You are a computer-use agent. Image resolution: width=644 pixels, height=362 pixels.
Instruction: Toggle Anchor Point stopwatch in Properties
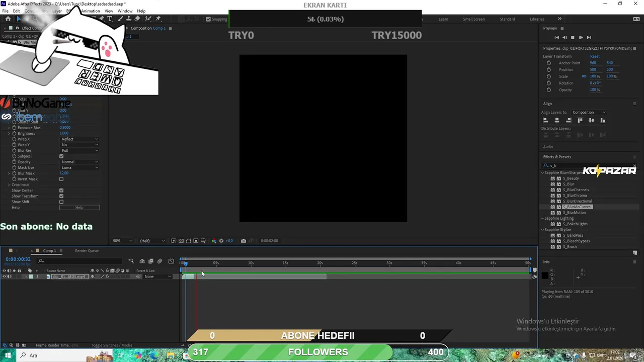pos(549,63)
